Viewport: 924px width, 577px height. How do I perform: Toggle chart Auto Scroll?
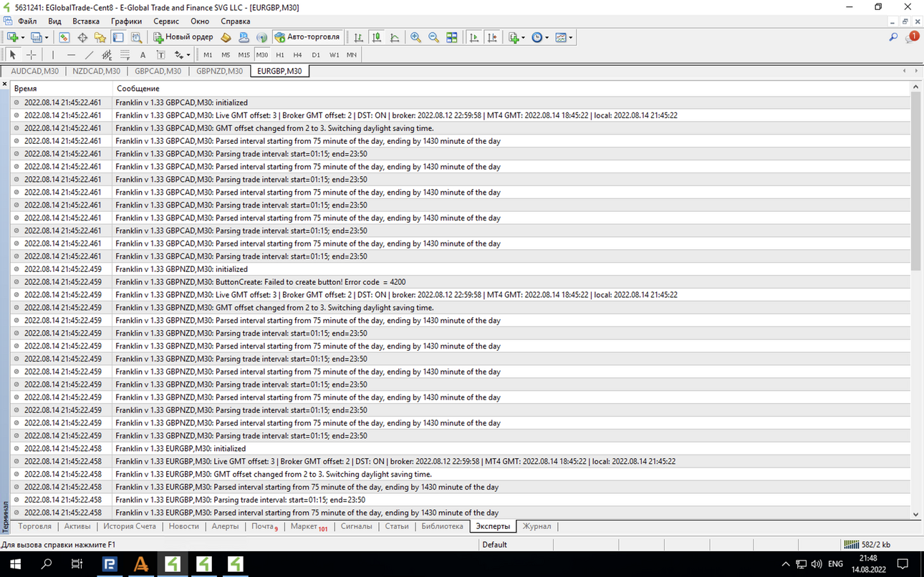point(474,37)
